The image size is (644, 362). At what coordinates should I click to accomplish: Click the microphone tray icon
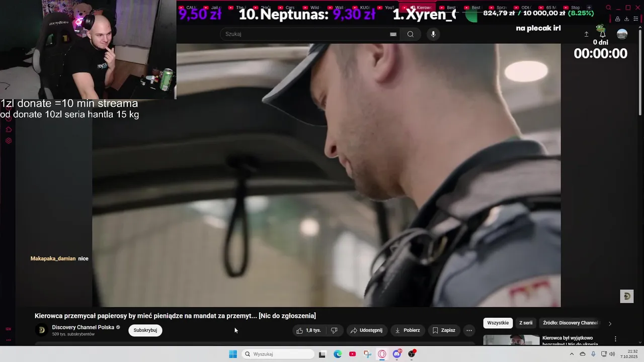593,354
